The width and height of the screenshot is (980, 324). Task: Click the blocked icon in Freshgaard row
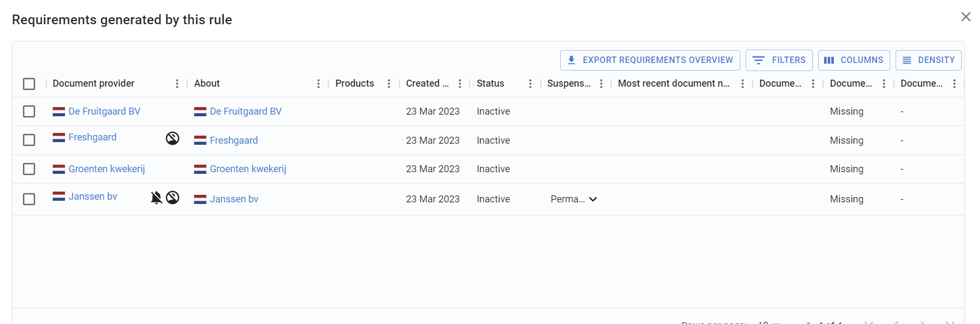(173, 138)
